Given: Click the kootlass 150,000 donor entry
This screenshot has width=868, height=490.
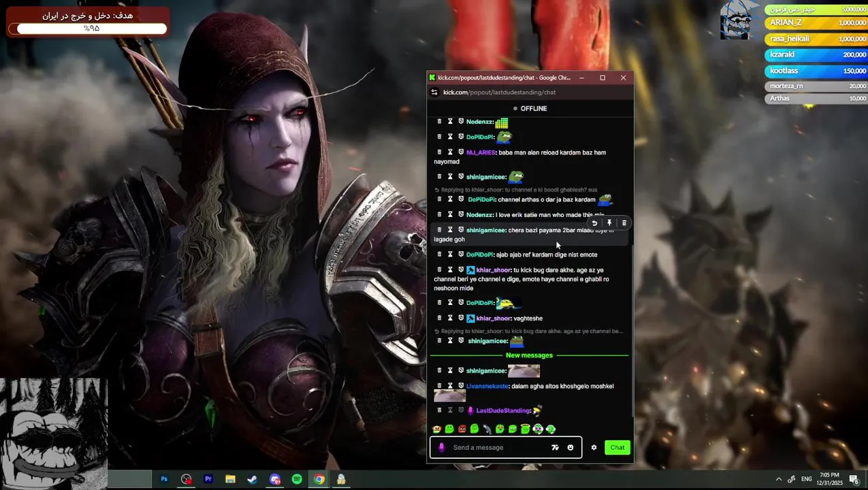Looking at the screenshot, I should click(816, 71).
